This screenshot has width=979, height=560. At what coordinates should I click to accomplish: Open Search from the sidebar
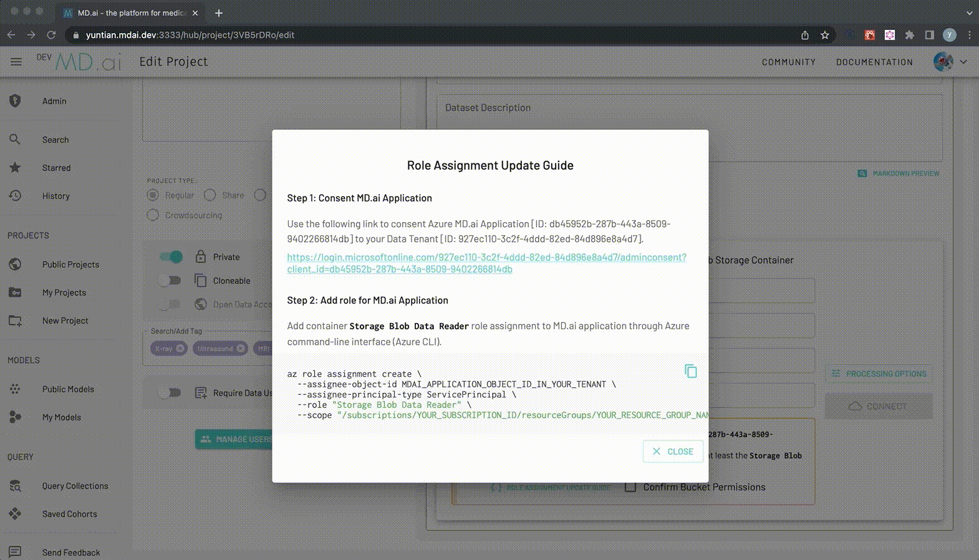(x=55, y=140)
